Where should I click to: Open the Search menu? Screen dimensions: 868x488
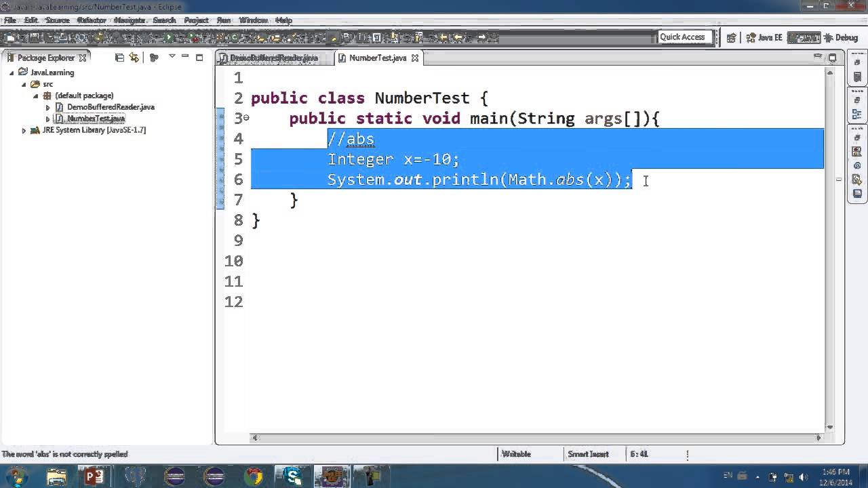point(164,20)
